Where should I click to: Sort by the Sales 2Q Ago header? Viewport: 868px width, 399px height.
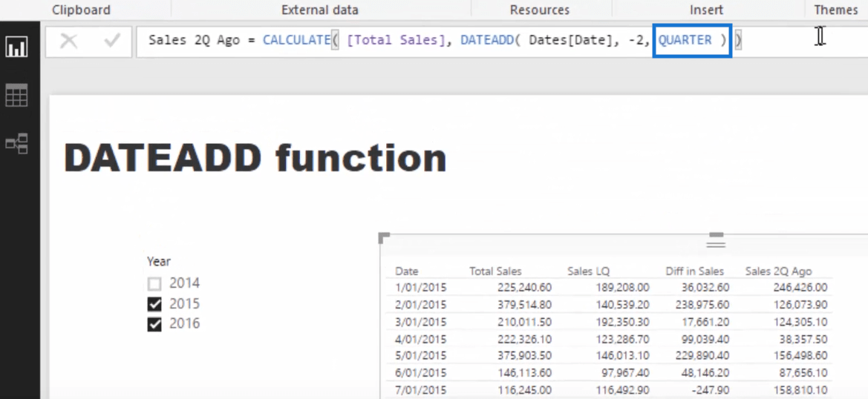pos(778,271)
